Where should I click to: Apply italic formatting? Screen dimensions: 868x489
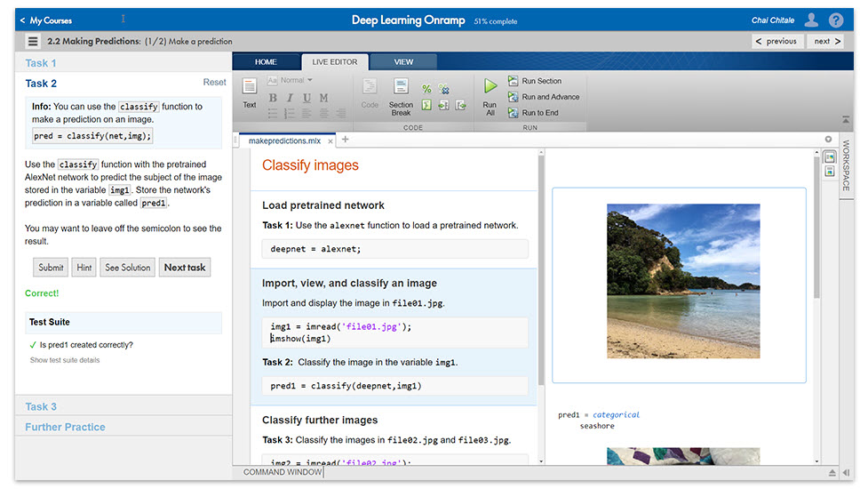(x=290, y=98)
